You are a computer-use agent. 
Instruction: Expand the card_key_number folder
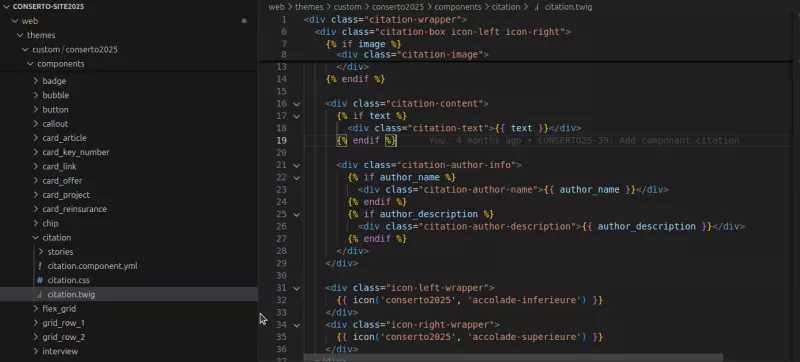(36, 152)
